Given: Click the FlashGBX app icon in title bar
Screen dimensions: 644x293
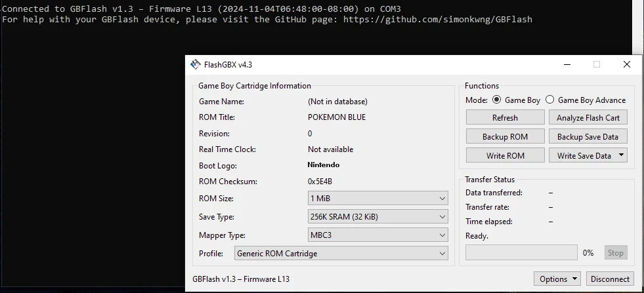Looking at the screenshot, I should click(196, 64).
